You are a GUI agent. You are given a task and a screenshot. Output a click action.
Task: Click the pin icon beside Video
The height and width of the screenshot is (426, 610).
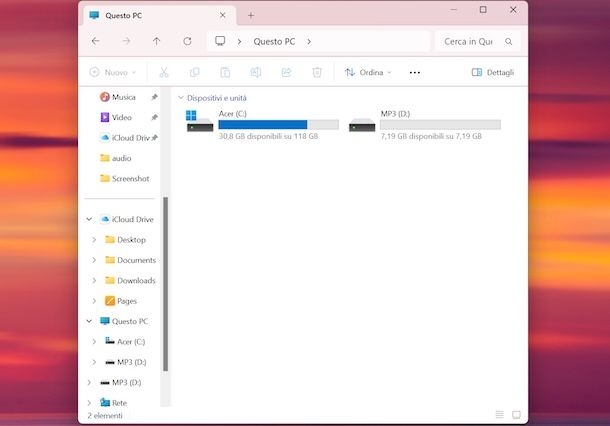click(154, 117)
